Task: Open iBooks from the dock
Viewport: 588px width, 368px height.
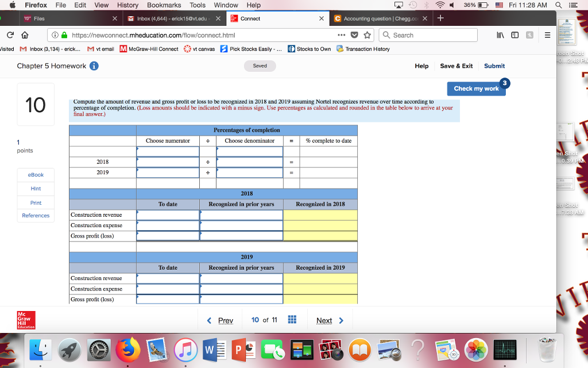Action: tap(359, 350)
